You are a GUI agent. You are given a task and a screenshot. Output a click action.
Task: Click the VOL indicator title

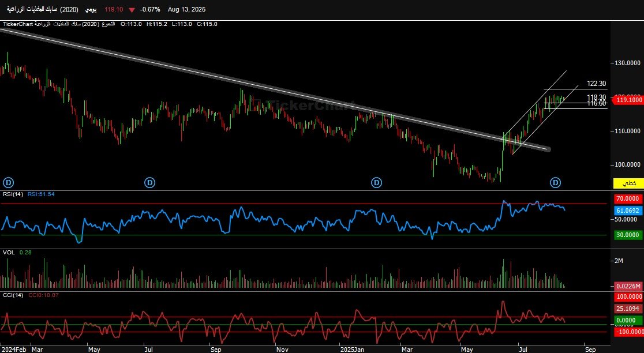pos(9,253)
